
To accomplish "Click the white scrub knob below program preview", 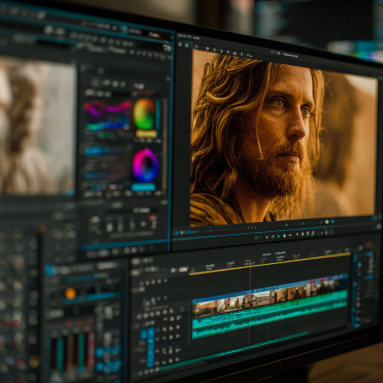I will pos(327,222).
